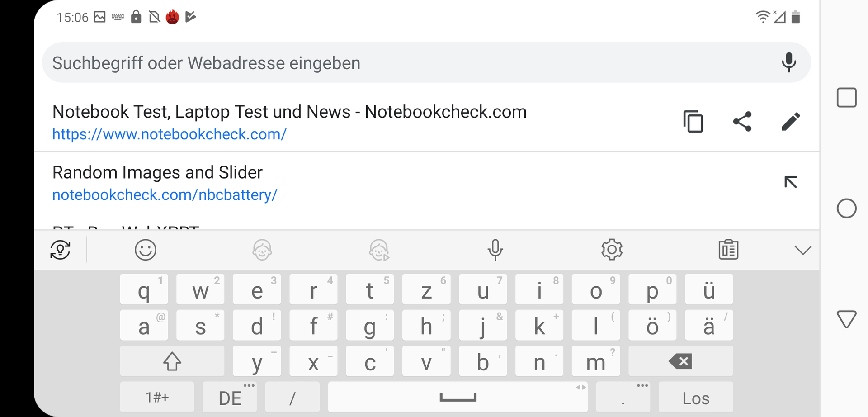The width and height of the screenshot is (868, 417).
Task: Switch to symbols with 1#+ key
Action: (157, 397)
